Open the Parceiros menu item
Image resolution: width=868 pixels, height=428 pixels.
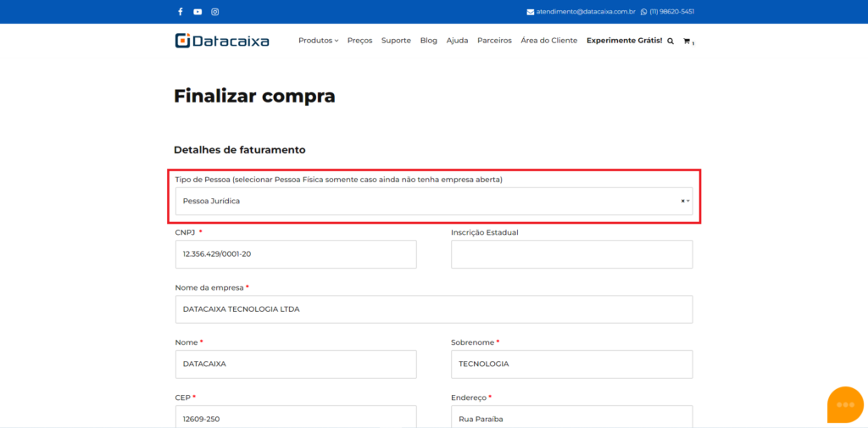(x=494, y=41)
